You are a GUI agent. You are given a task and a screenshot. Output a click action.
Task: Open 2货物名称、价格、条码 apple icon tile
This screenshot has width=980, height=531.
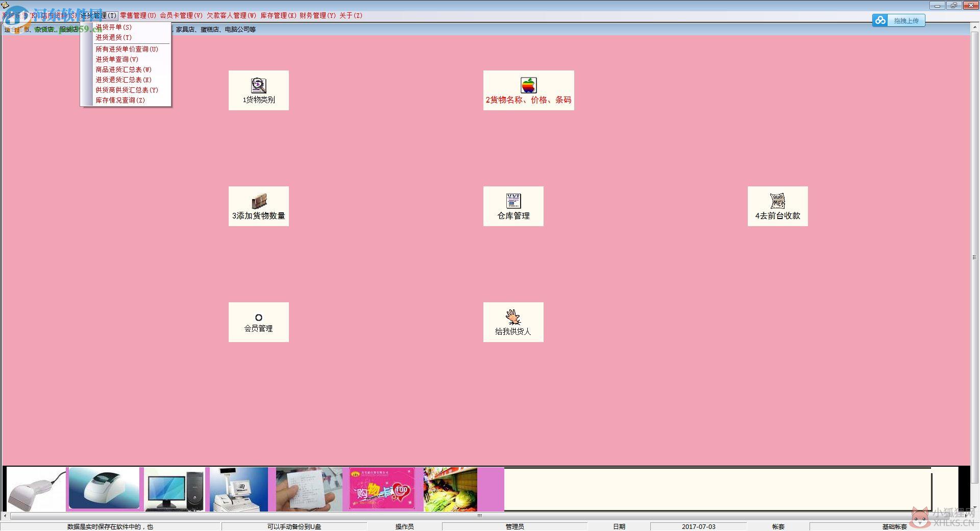tap(528, 90)
